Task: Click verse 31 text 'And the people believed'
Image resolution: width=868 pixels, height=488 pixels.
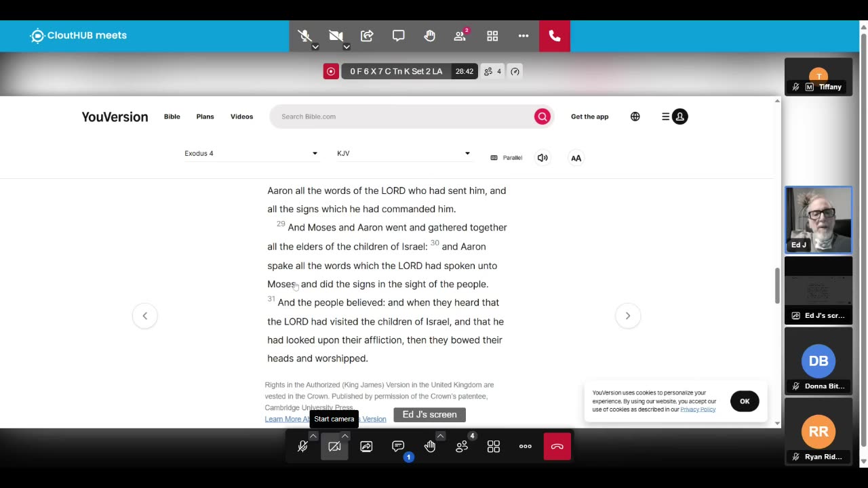Action: click(x=331, y=302)
